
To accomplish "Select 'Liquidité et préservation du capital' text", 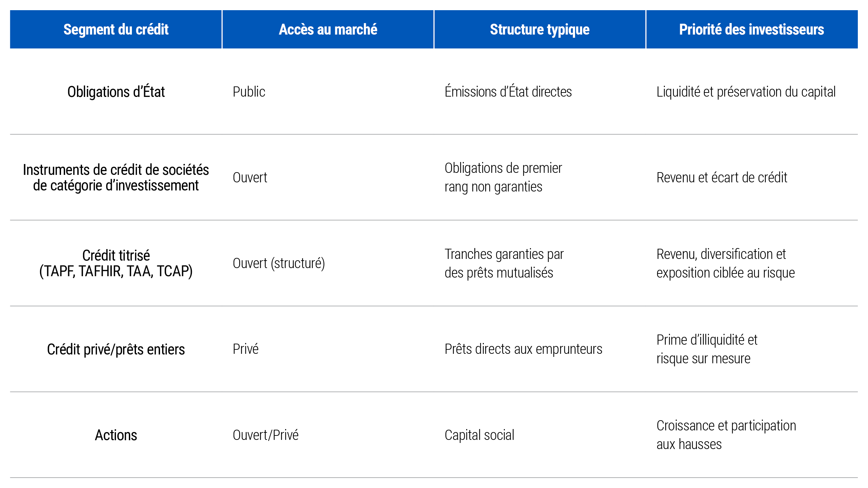I will [746, 92].
